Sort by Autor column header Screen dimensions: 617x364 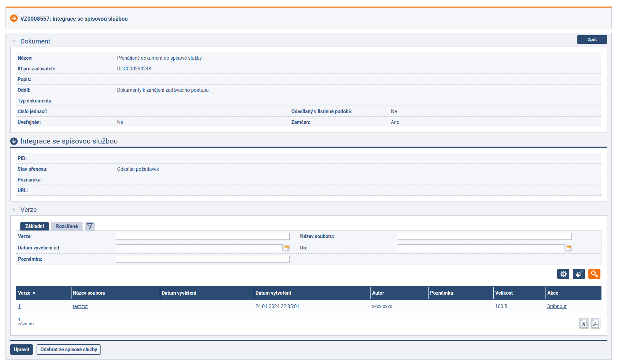[x=378, y=293]
